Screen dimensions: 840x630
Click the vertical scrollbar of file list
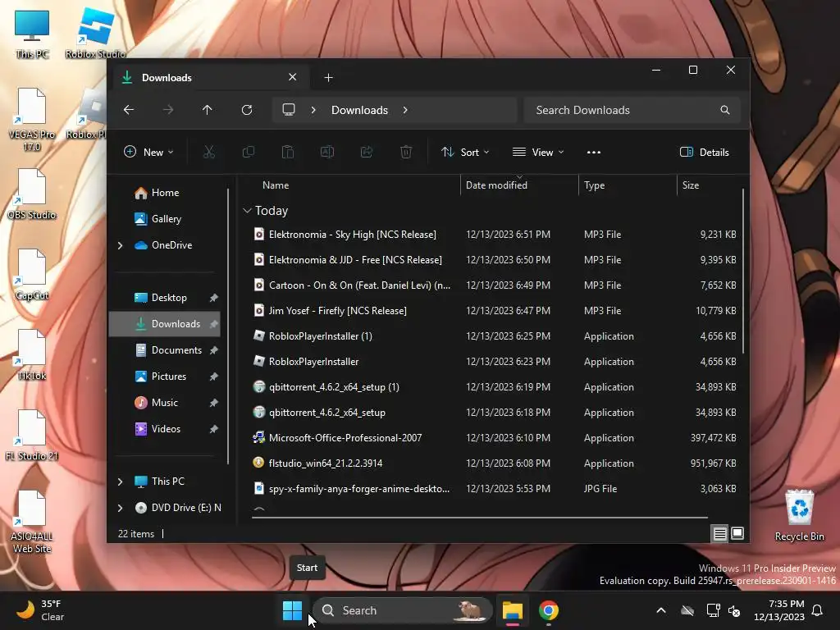743,271
